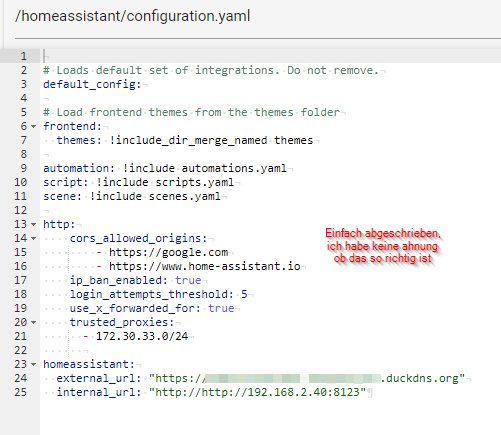Click the use_x_forwarded_for true value

point(221,308)
